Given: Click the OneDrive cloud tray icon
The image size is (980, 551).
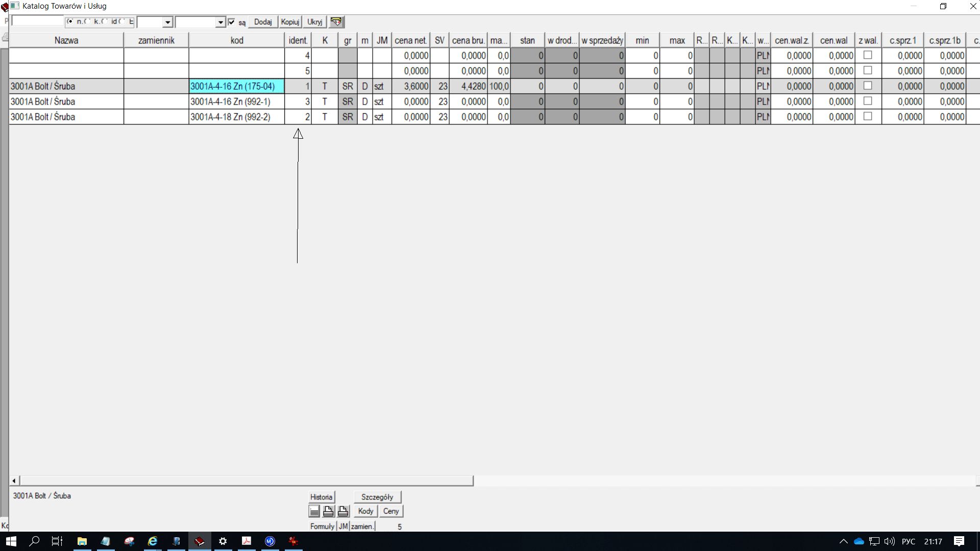Looking at the screenshot, I should pos(859,541).
